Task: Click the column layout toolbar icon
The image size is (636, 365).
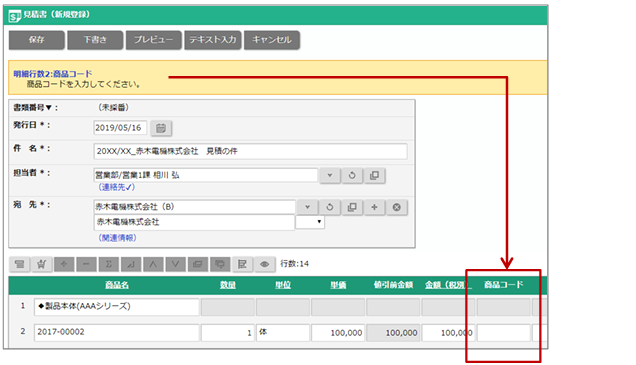Action: tap(242, 264)
